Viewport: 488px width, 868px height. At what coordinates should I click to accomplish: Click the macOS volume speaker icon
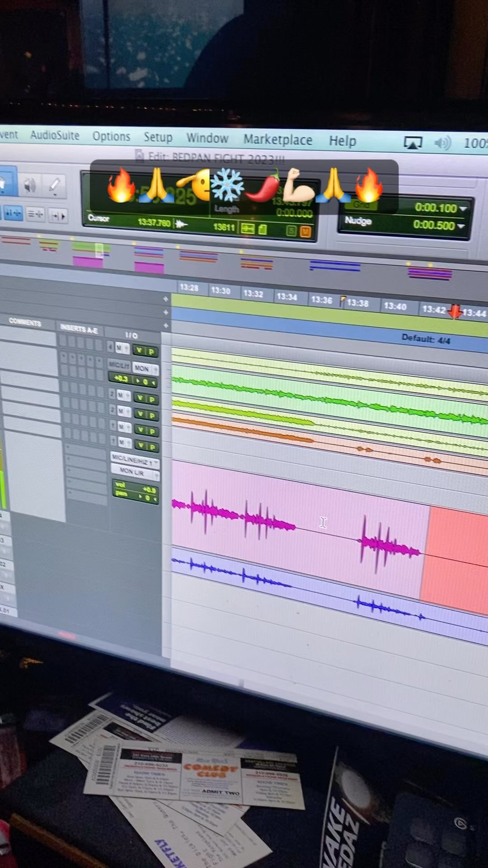pos(442,143)
